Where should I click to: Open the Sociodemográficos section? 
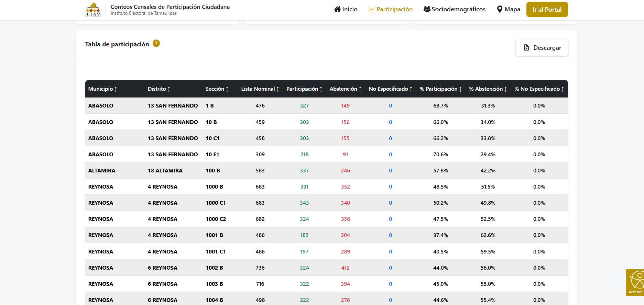tap(455, 9)
